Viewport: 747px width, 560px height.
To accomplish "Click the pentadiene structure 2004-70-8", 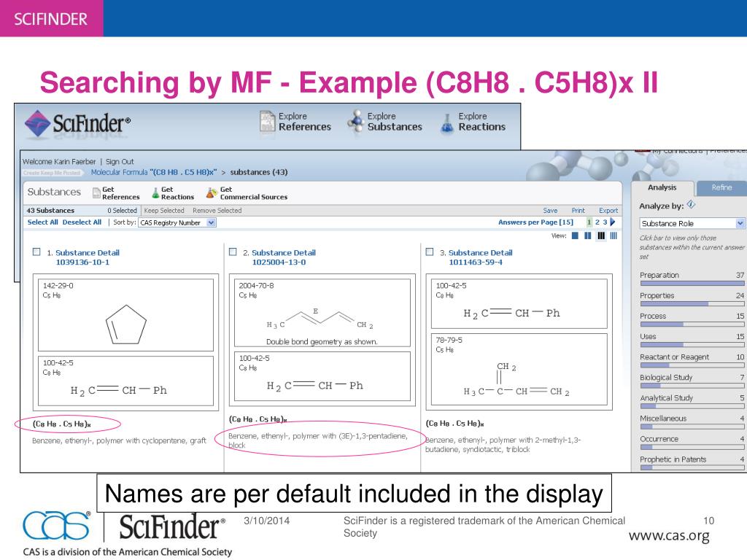I will pyautogui.click(x=322, y=313).
